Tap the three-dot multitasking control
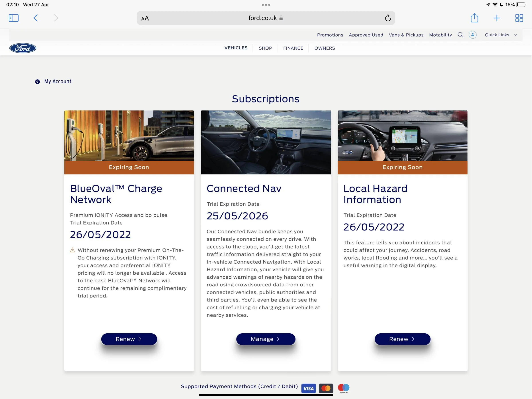This screenshot has width=532, height=399. pos(266,5)
